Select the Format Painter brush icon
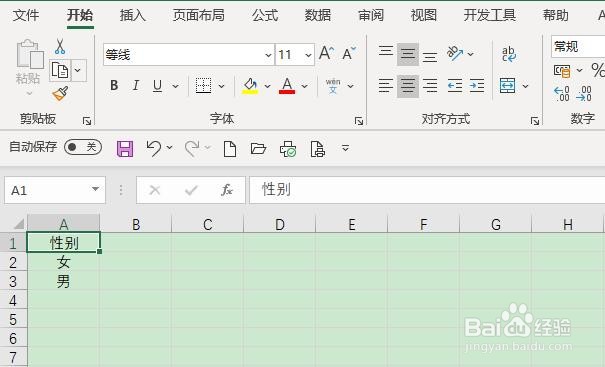Viewport: 605px width, 367px height. (x=60, y=93)
